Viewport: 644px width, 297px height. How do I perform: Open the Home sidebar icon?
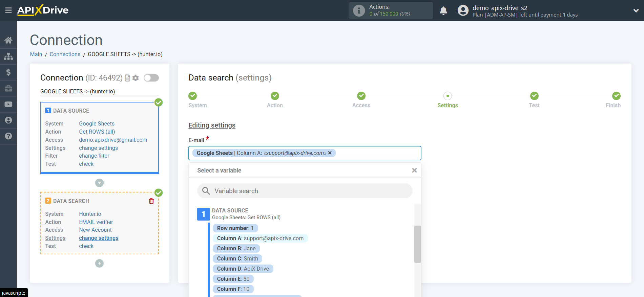[8, 40]
